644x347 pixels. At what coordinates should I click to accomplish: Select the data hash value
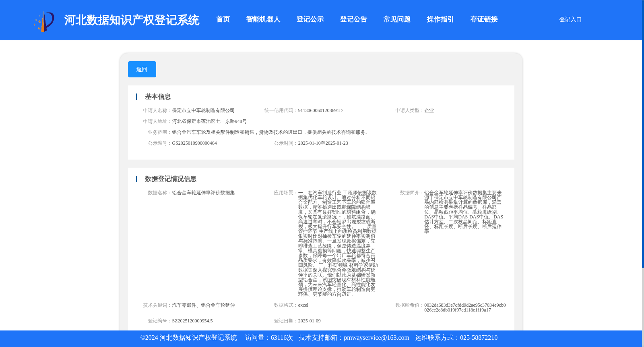coord(465,308)
